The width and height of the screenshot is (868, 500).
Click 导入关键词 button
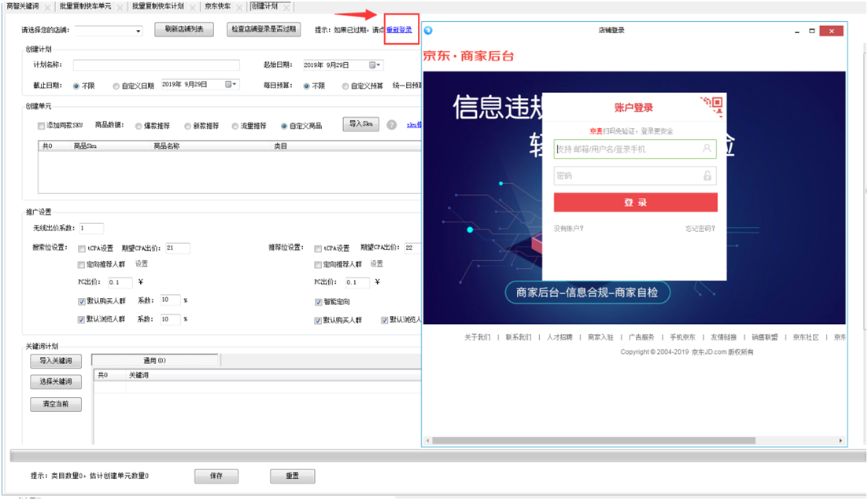[x=55, y=361]
